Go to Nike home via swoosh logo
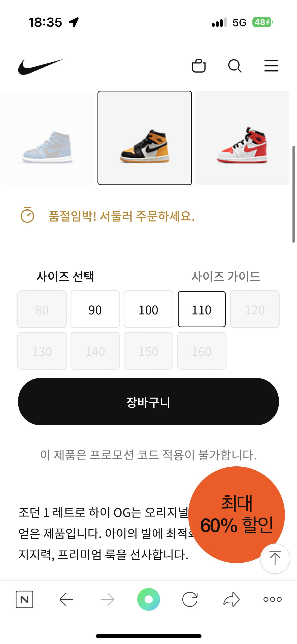This screenshot has width=297, height=644. tap(40, 67)
